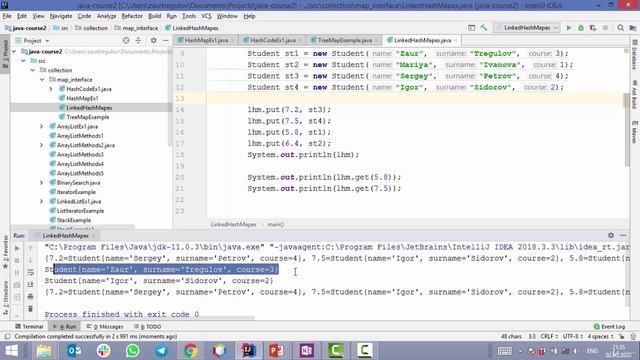Run the LinkedHashMapex configuration from the top toolbar

click(569, 28)
